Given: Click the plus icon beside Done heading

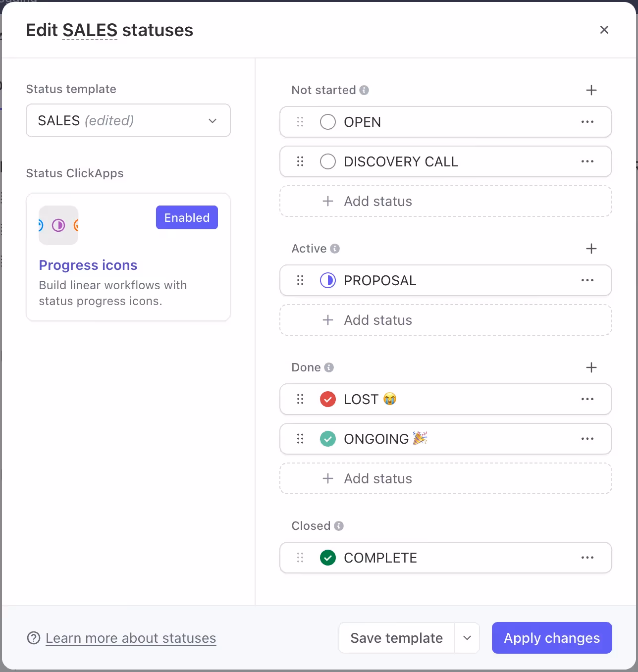Looking at the screenshot, I should [591, 367].
